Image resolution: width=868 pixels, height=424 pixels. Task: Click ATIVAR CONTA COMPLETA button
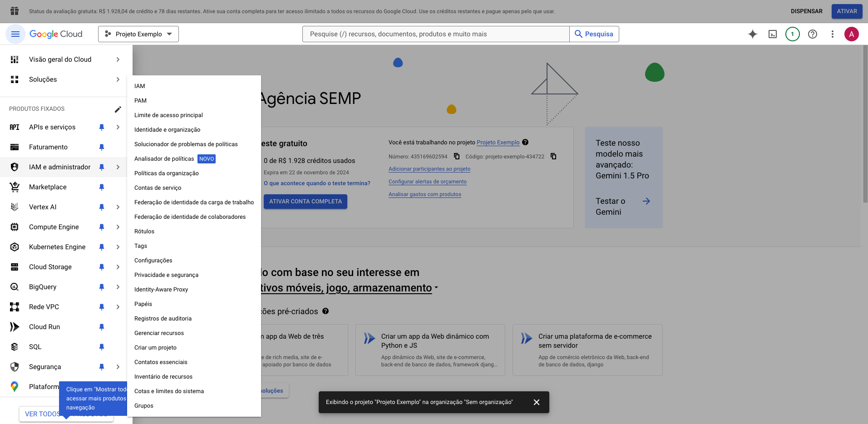[x=306, y=202]
